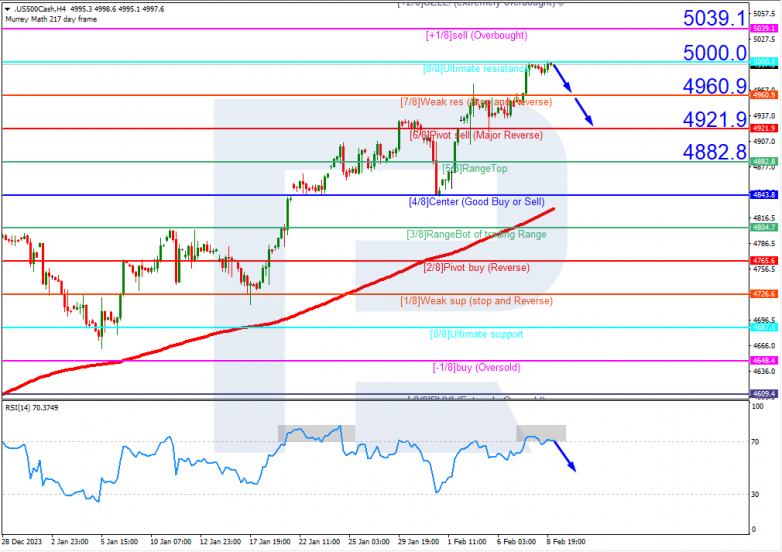
Task: Click the red 4921.9 price axis tag
Action: 764,129
